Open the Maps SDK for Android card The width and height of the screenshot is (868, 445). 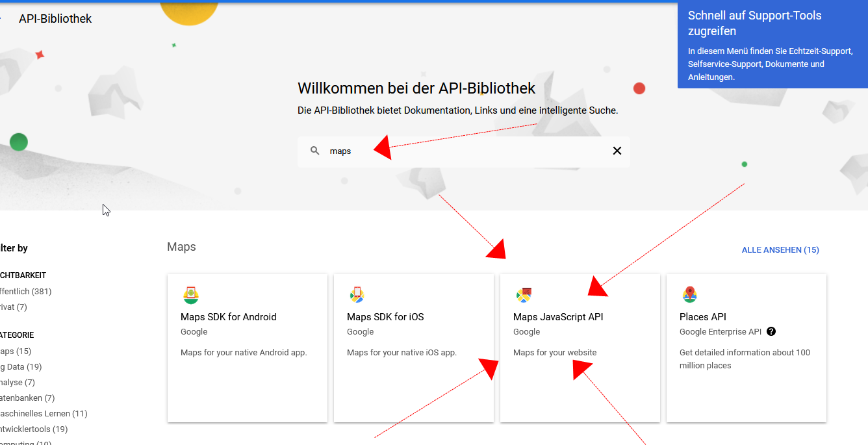(x=248, y=348)
